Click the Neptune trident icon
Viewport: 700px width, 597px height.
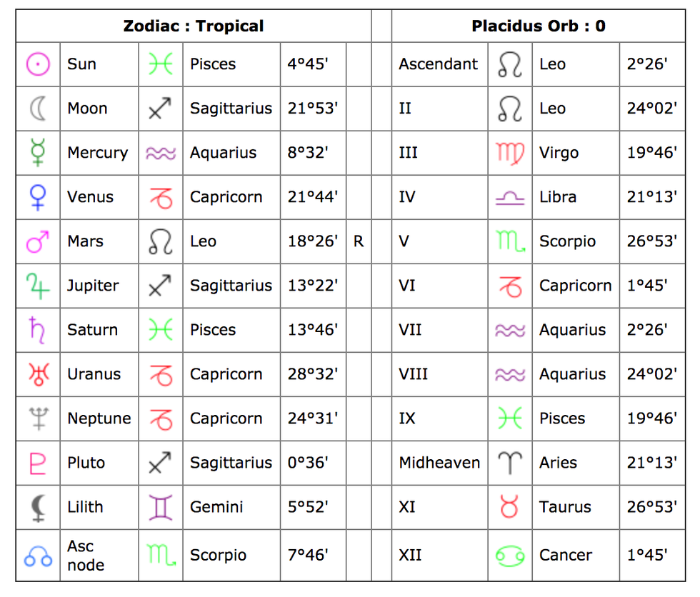pos(38,418)
